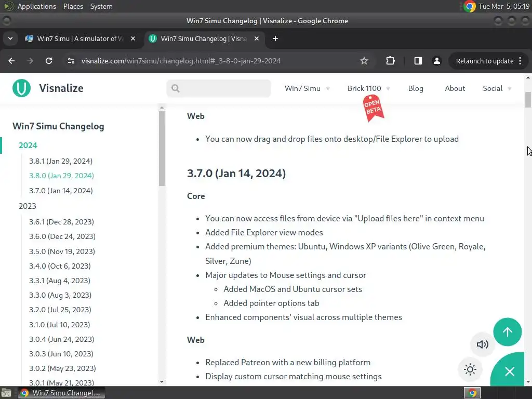Click the main page scrollbar thumb
Image resolution: width=532 pixels, height=399 pixels.
click(x=528, y=100)
